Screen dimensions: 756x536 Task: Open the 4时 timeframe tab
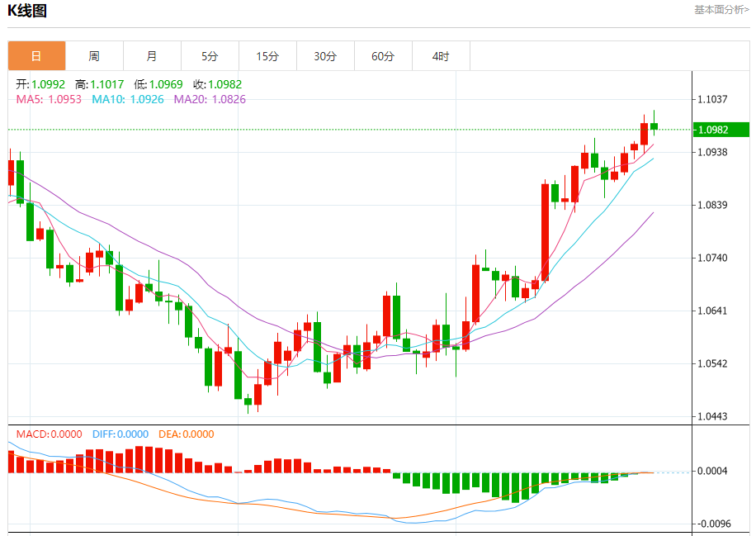point(442,56)
